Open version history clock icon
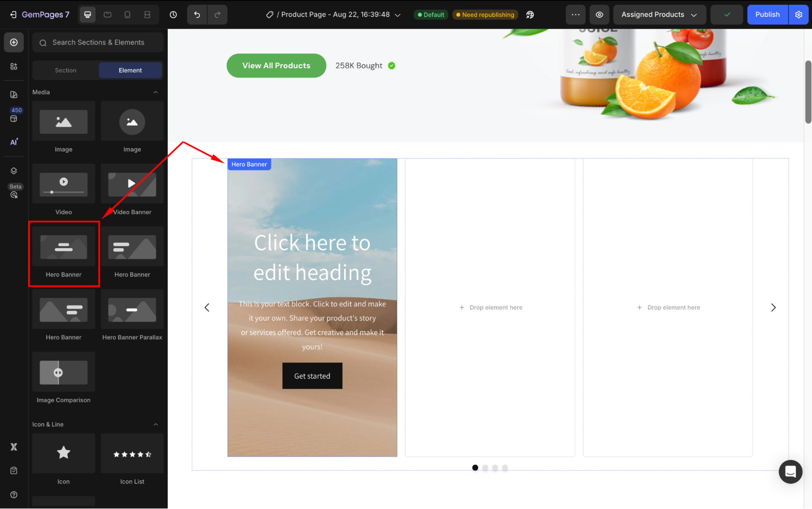Screen dimensions: 812x509 (173, 15)
